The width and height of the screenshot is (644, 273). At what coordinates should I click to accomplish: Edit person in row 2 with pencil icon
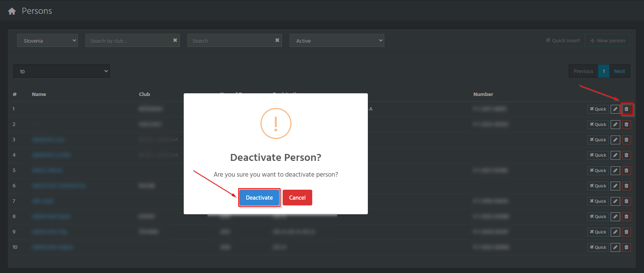coord(615,124)
